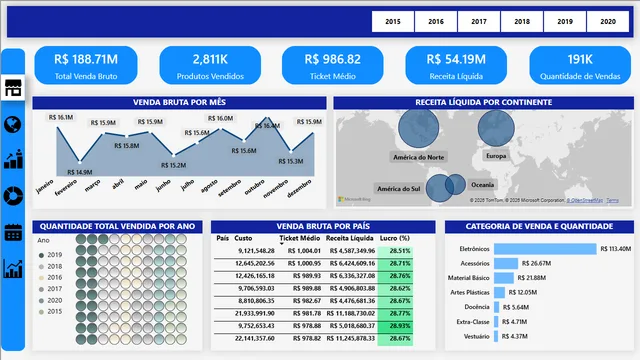The image size is (640, 360).
Task: Filter by year 2017
Action: [x=479, y=21]
